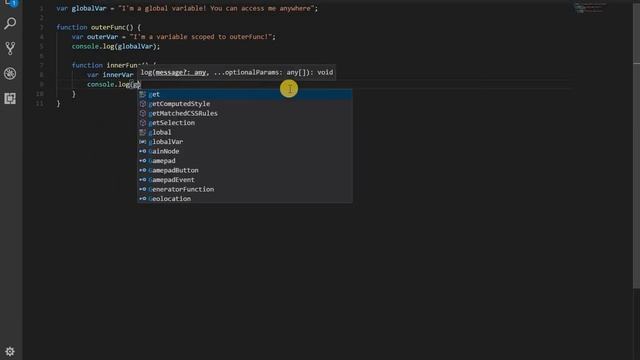Select 'GainNode' suggestion
640x360 pixels.
[244, 151]
